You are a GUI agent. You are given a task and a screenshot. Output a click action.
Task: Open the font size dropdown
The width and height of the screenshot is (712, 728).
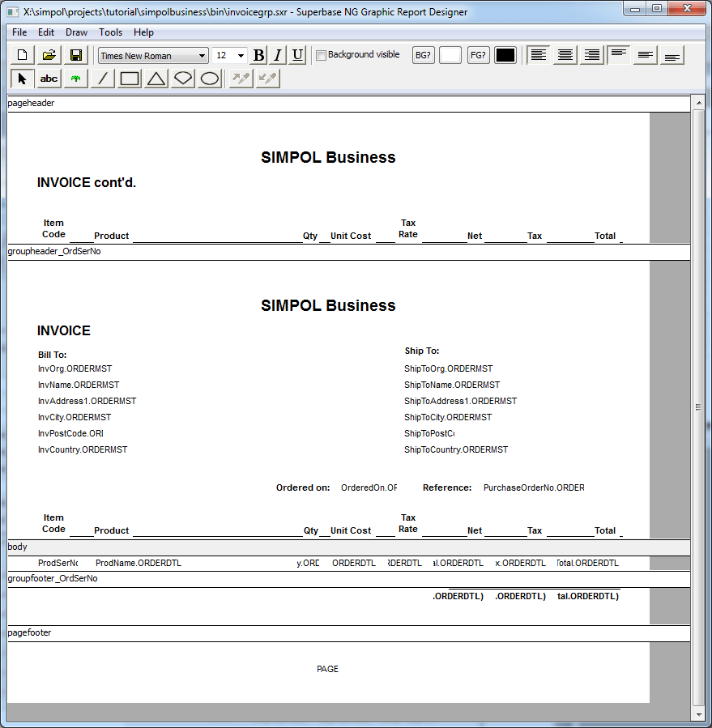point(241,55)
